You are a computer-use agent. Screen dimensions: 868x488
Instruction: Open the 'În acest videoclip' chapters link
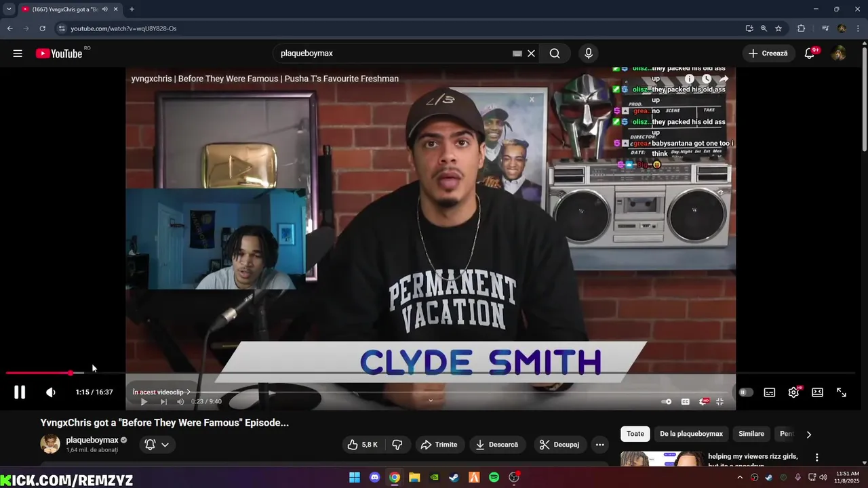[161, 392]
